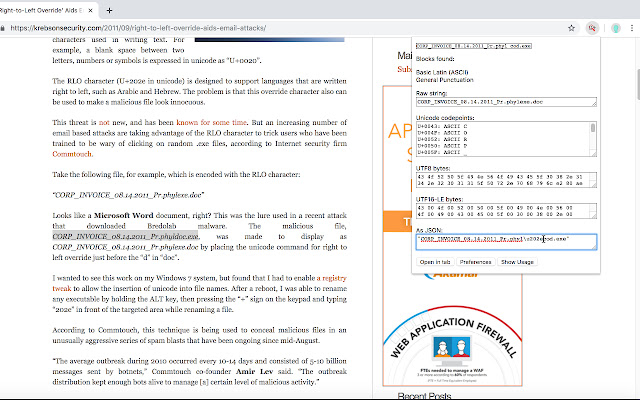Viewport: 640px width, 400px height.
Task: Click the site padlock icon
Action: coord(3,28)
